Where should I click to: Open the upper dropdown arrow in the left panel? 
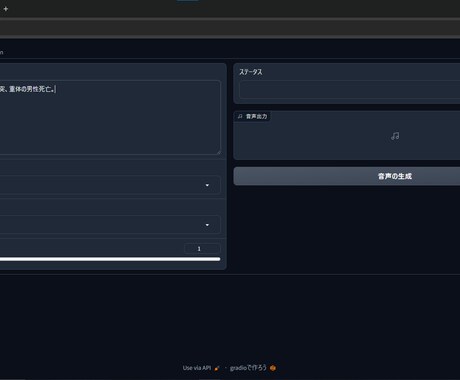pyautogui.click(x=207, y=185)
